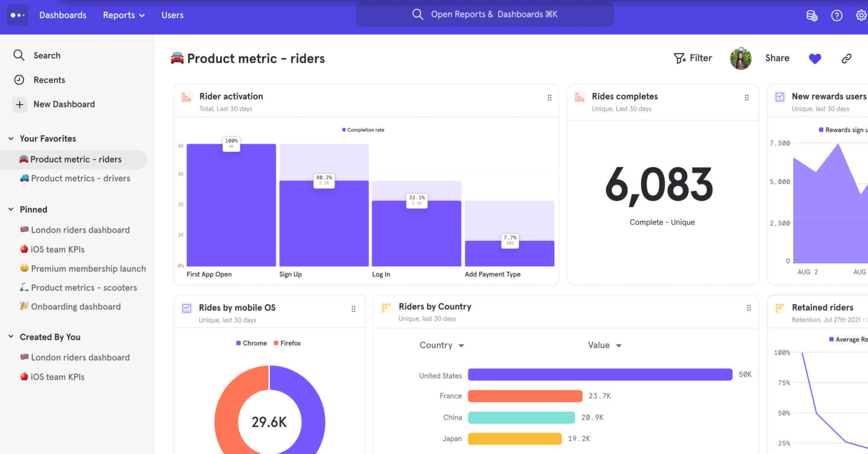Unfavorite dashboard with the heart icon
Viewport: 868px width, 454px height.
pyautogui.click(x=815, y=59)
